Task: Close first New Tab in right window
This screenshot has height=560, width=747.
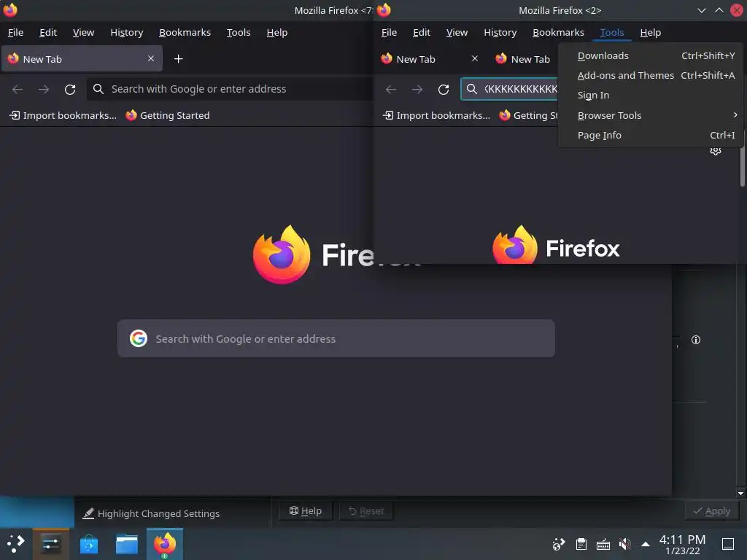Action: click(475, 58)
